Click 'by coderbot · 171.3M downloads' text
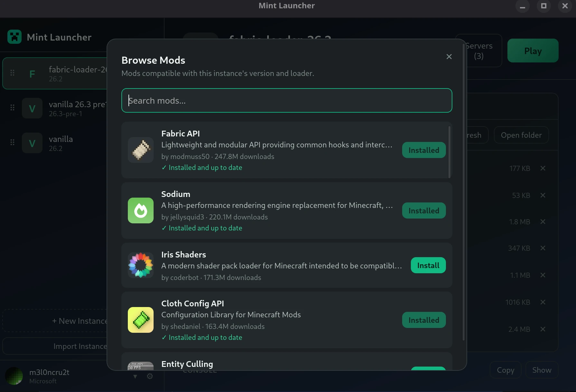 tap(211, 277)
